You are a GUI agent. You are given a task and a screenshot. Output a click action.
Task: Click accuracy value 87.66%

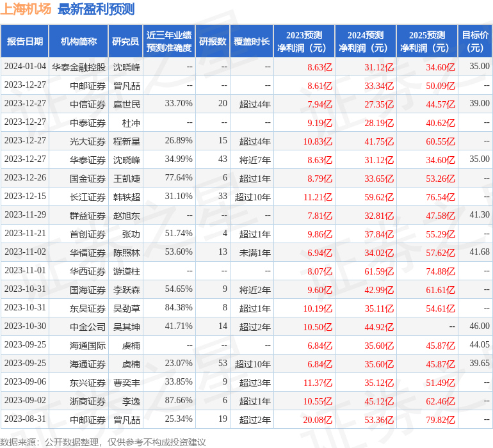(x=179, y=400)
